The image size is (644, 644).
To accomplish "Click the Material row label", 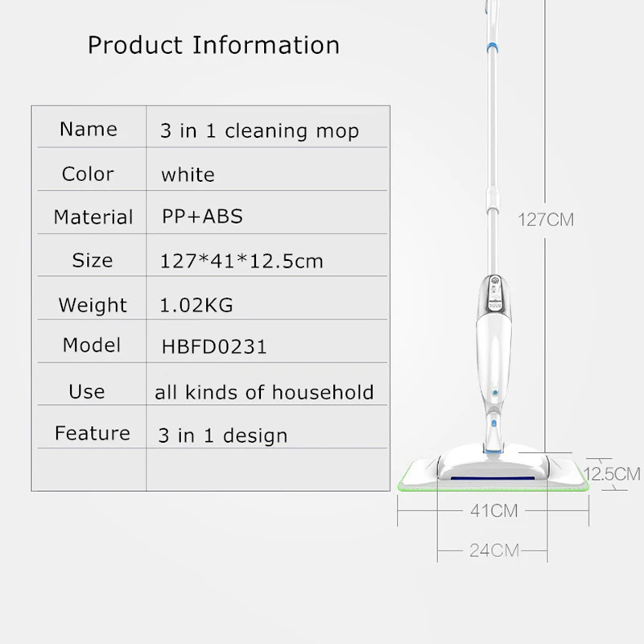I will point(93,217).
